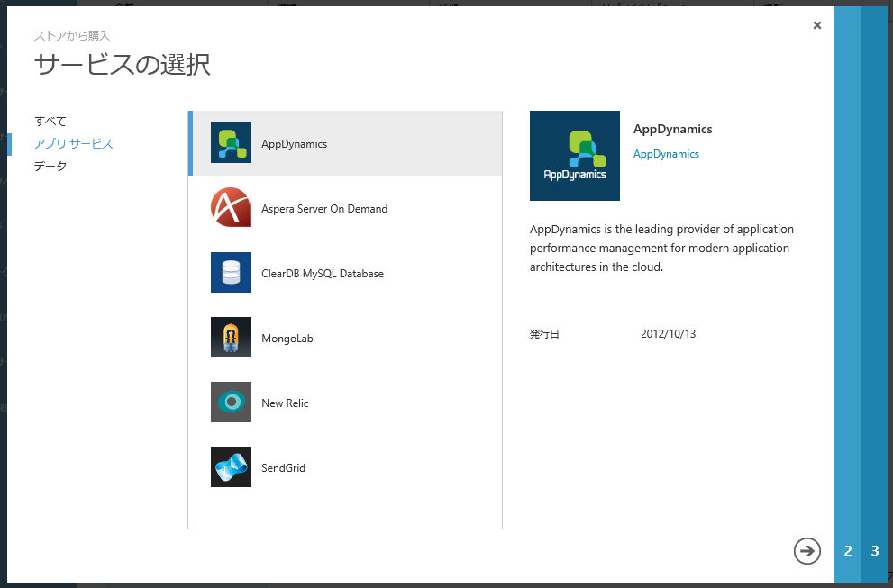Open the AppDynamics publisher link
This screenshot has width=893, height=588.
pos(666,154)
